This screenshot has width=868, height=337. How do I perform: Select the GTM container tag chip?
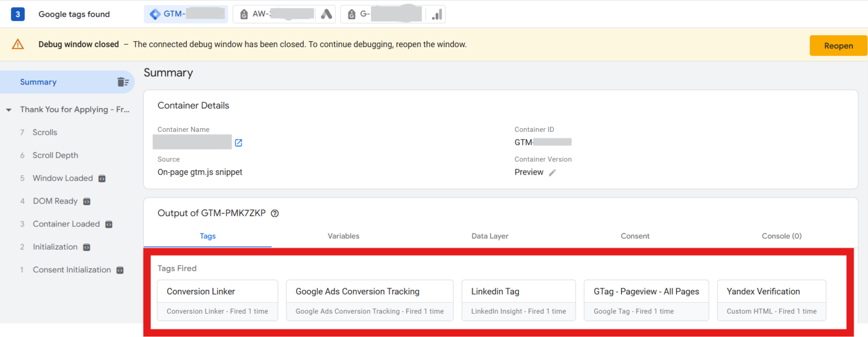coord(186,14)
